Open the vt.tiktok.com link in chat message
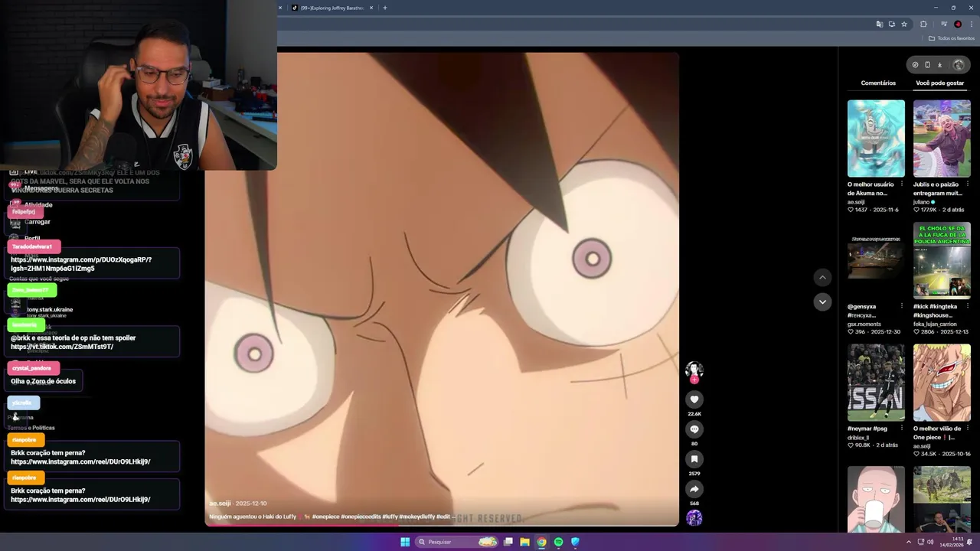Viewport: 980px width, 551px height. point(62,347)
